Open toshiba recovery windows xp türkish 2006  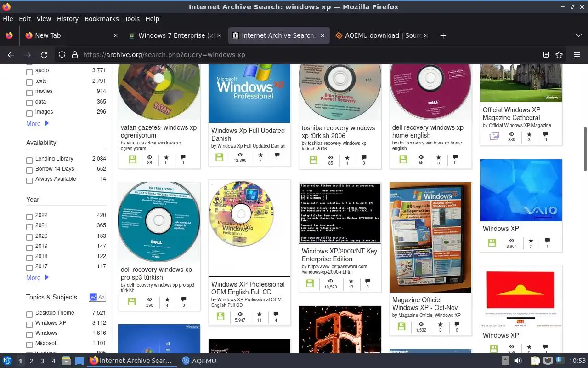(338, 132)
